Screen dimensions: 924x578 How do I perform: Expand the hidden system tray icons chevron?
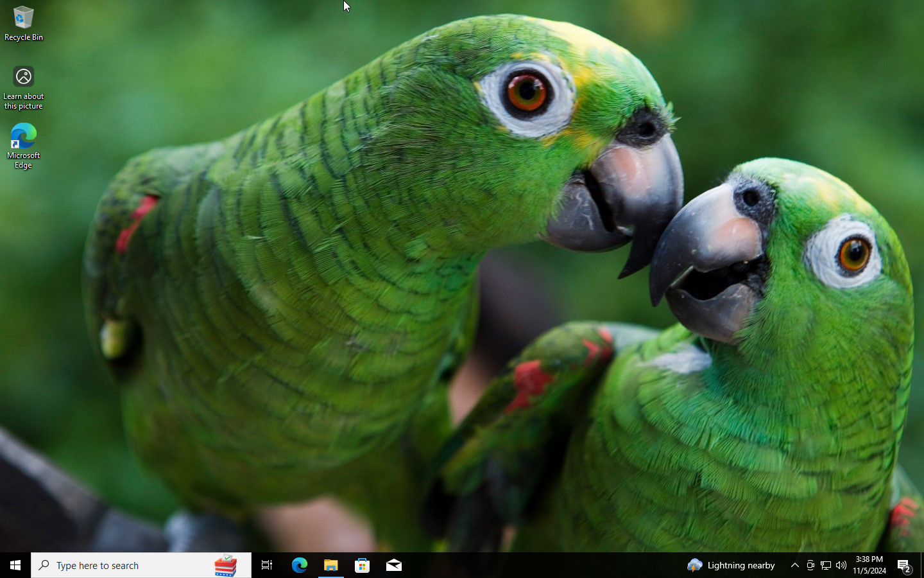pos(794,565)
